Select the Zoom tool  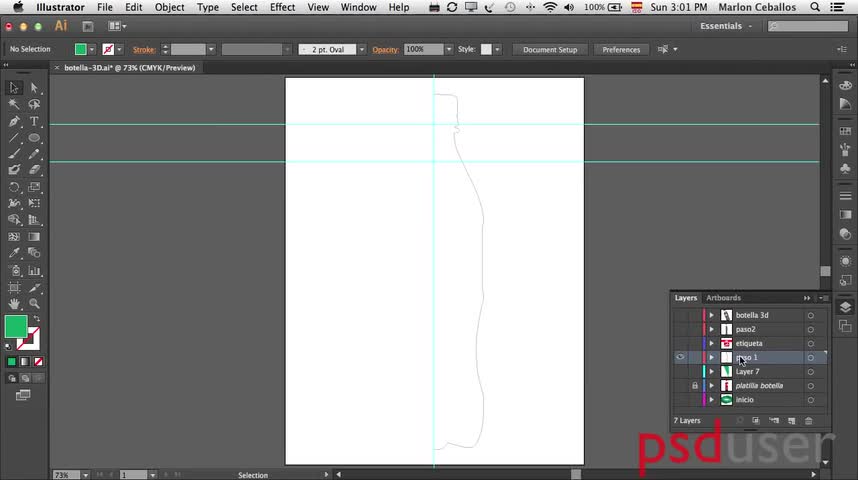point(34,303)
